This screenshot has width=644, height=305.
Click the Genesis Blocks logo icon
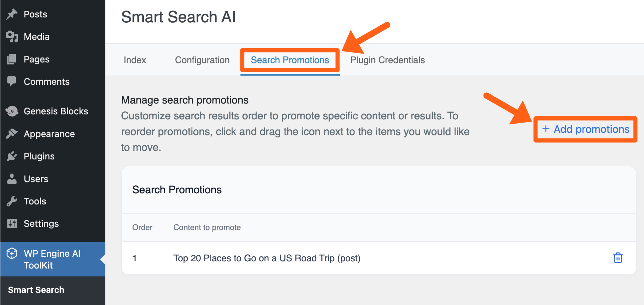[12, 111]
